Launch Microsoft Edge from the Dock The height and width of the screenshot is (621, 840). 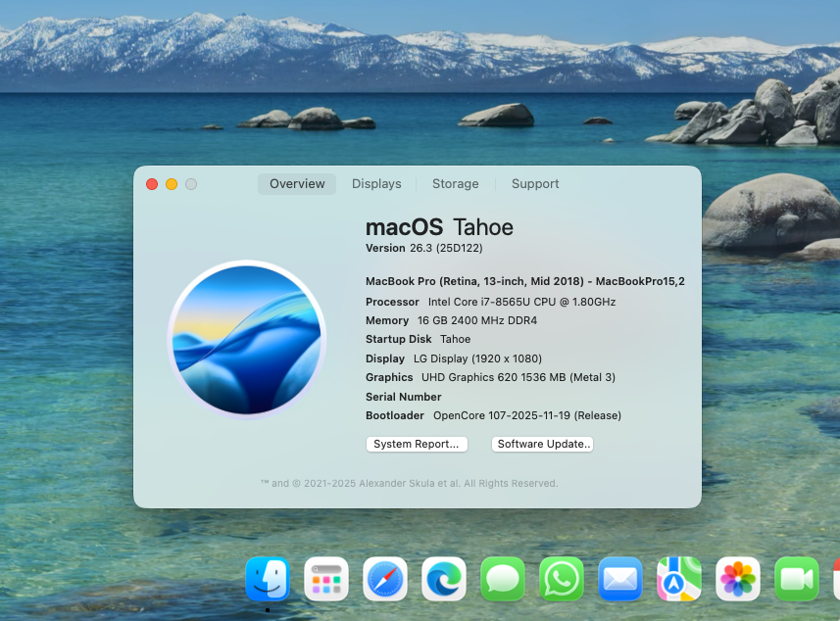[x=444, y=579]
